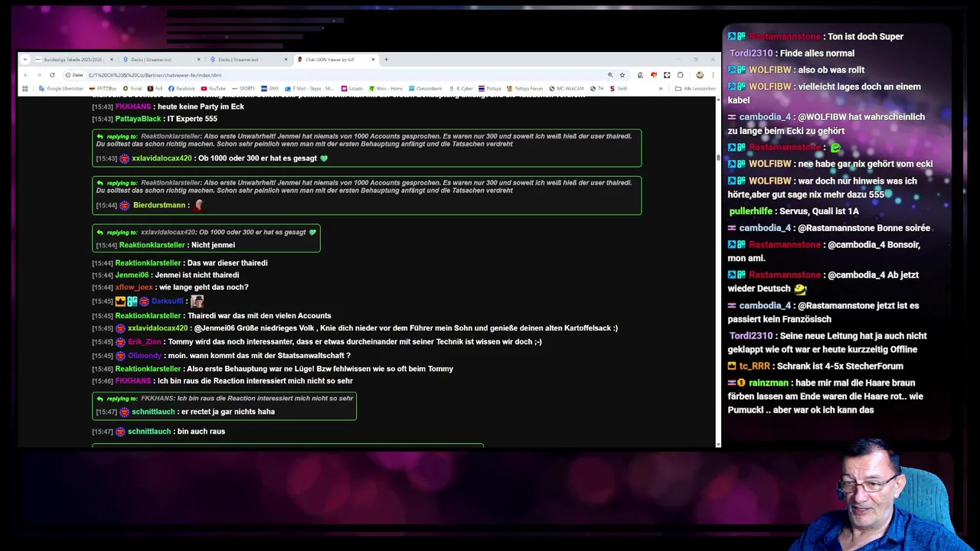Reload the chat viewer page

[52, 75]
